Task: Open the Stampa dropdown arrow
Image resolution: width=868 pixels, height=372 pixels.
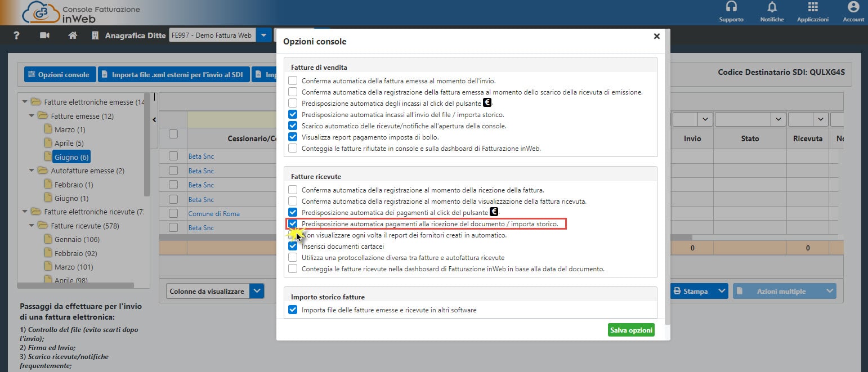Action: point(720,292)
